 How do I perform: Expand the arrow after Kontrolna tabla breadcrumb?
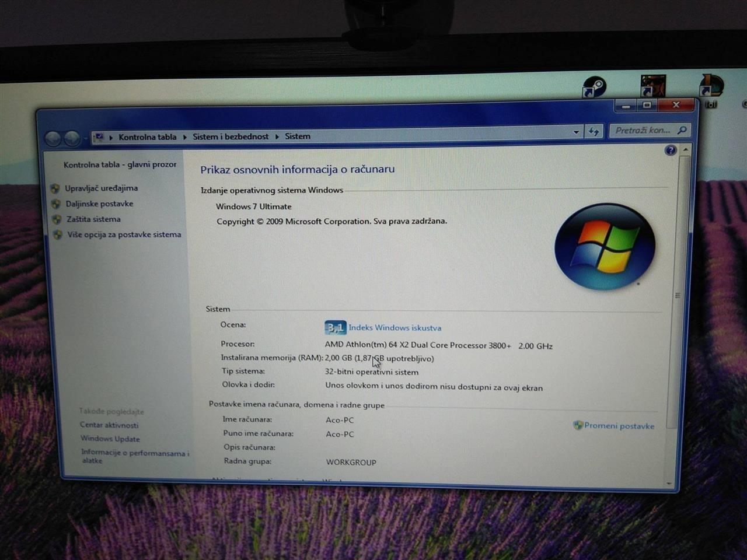click(184, 137)
